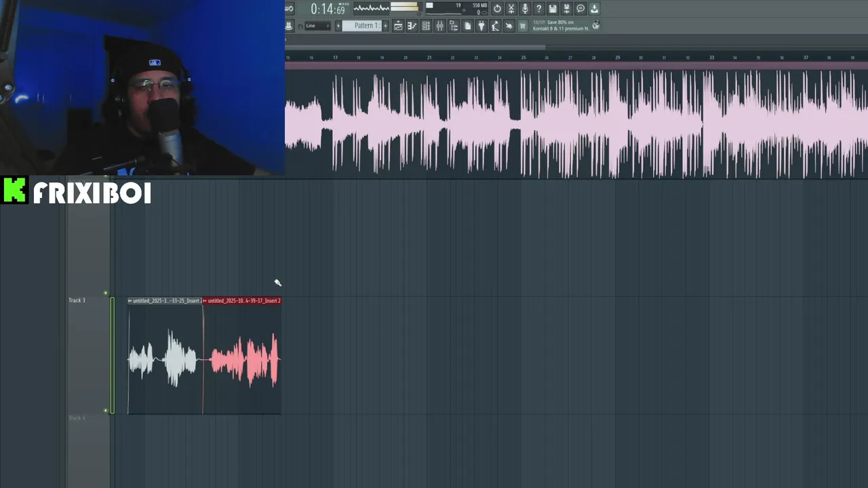Click the 0:14:69 time display
The width and height of the screenshot is (868, 488).
pyautogui.click(x=328, y=9)
